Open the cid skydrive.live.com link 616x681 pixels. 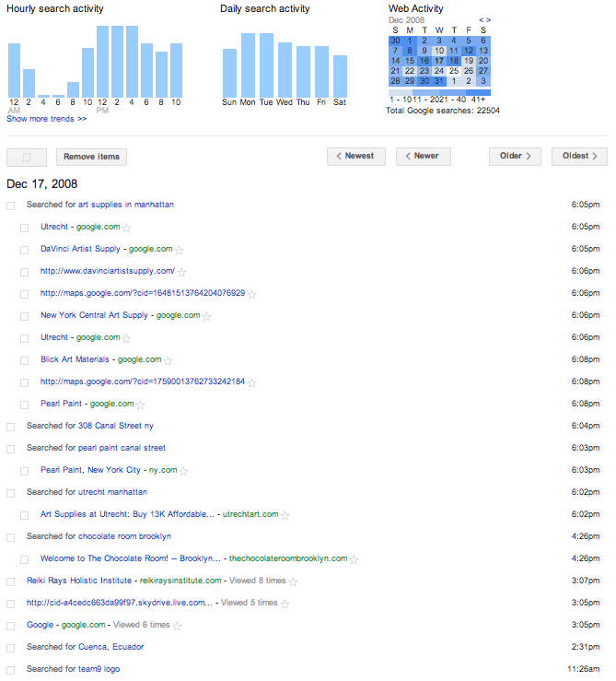tap(120, 603)
